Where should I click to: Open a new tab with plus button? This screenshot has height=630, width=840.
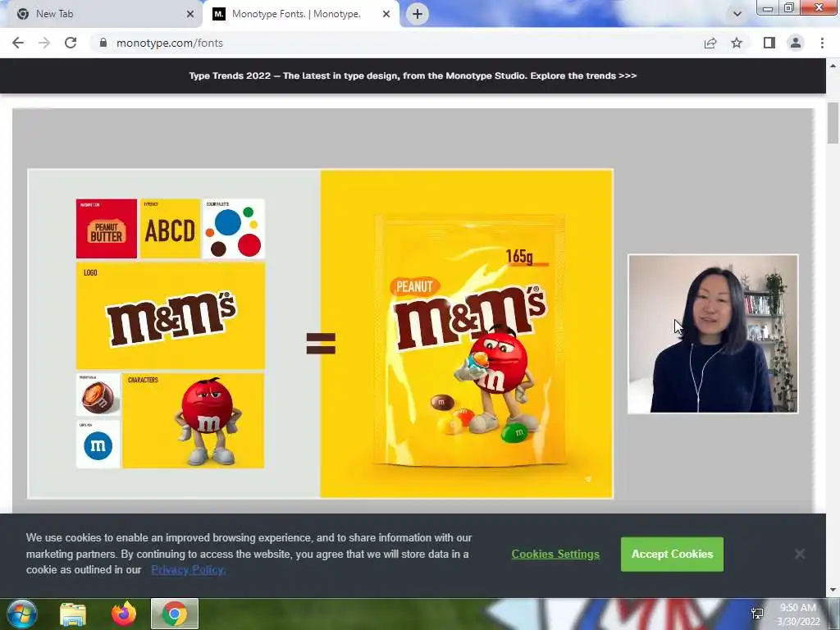pos(418,14)
